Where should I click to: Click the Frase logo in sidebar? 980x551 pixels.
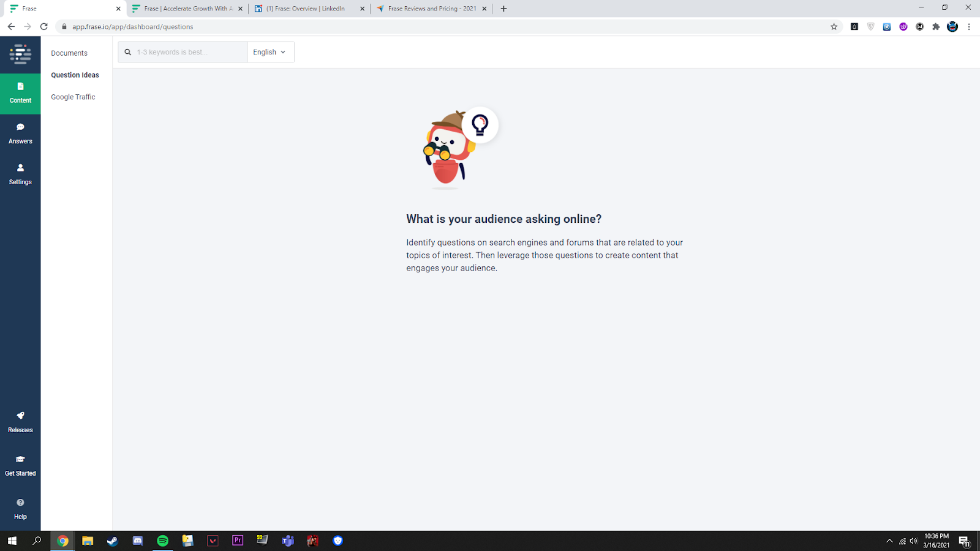pos(20,54)
